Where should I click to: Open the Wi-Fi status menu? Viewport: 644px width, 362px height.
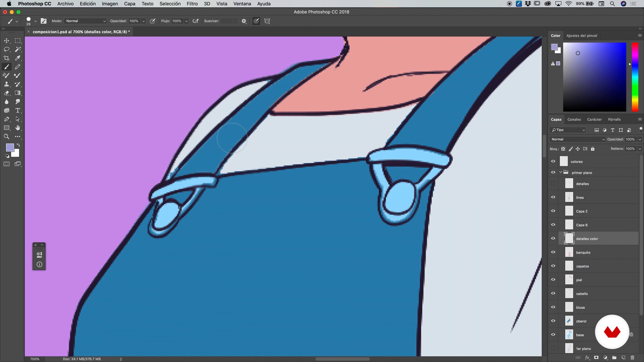tap(569, 4)
